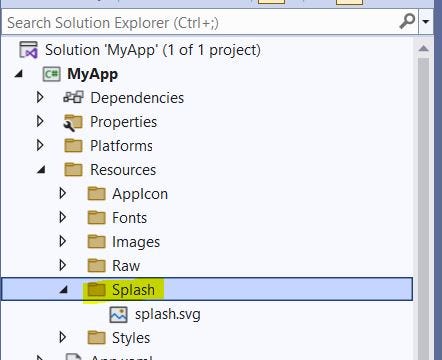Select the Images label

tap(136, 242)
